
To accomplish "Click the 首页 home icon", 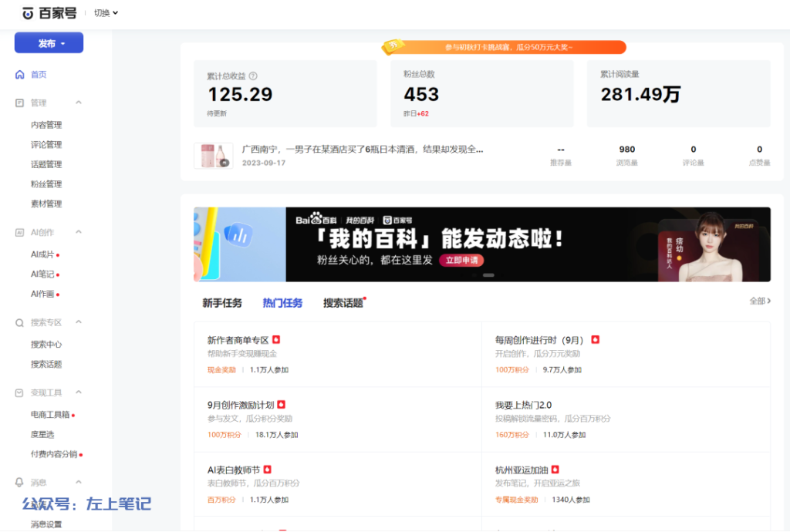I will tap(19, 75).
